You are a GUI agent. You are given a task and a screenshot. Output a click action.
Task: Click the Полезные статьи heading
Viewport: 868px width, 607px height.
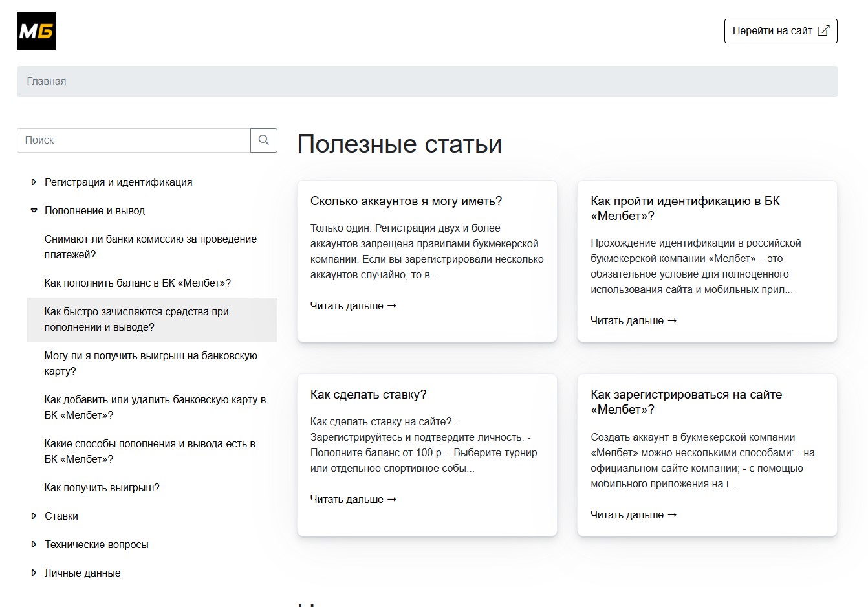click(x=400, y=144)
